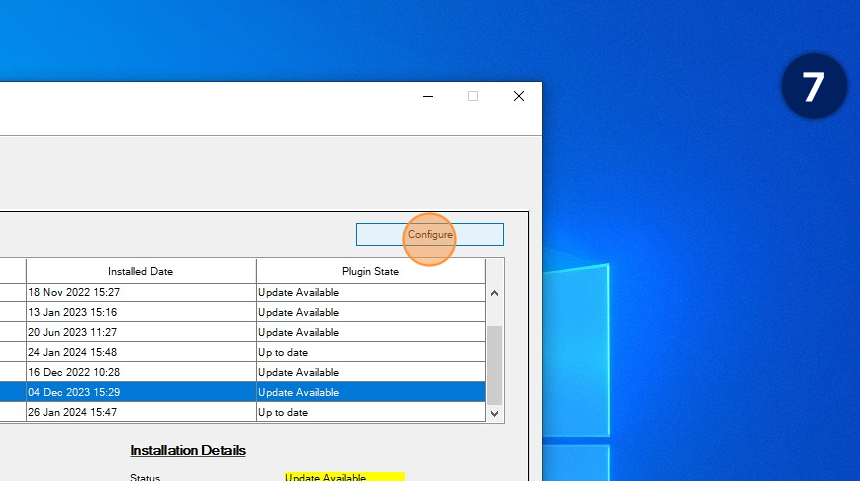The image size is (860, 481).
Task: Click the plugin list scroll up arrow
Action: click(x=494, y=293)
